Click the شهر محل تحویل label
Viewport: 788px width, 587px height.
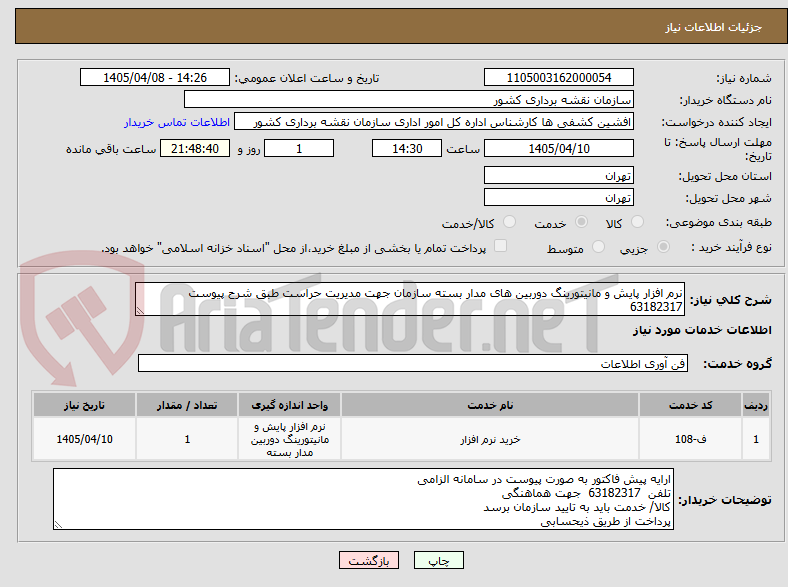pos(729,199)
